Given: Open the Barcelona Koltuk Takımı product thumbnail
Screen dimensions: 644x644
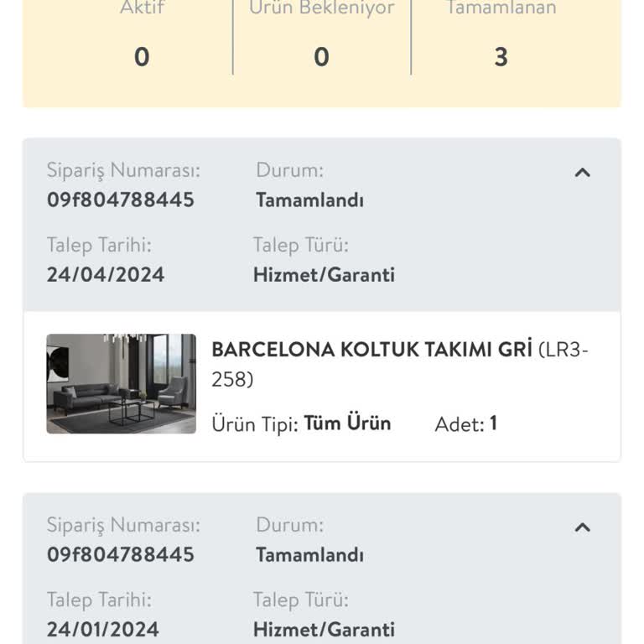Looking at the screenshot, I should tap(121, 383).
